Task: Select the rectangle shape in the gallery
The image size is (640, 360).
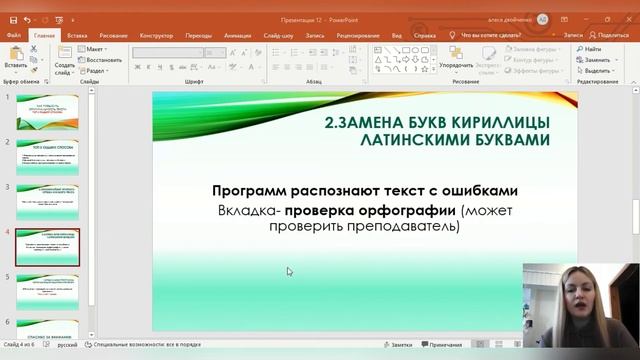Action: 406,50
